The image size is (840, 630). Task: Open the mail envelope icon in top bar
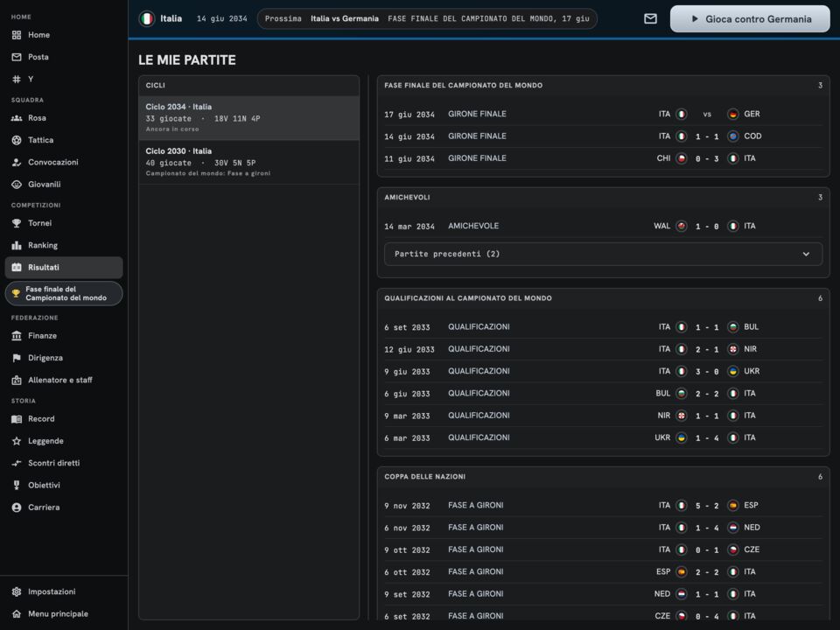click(650, 18)
